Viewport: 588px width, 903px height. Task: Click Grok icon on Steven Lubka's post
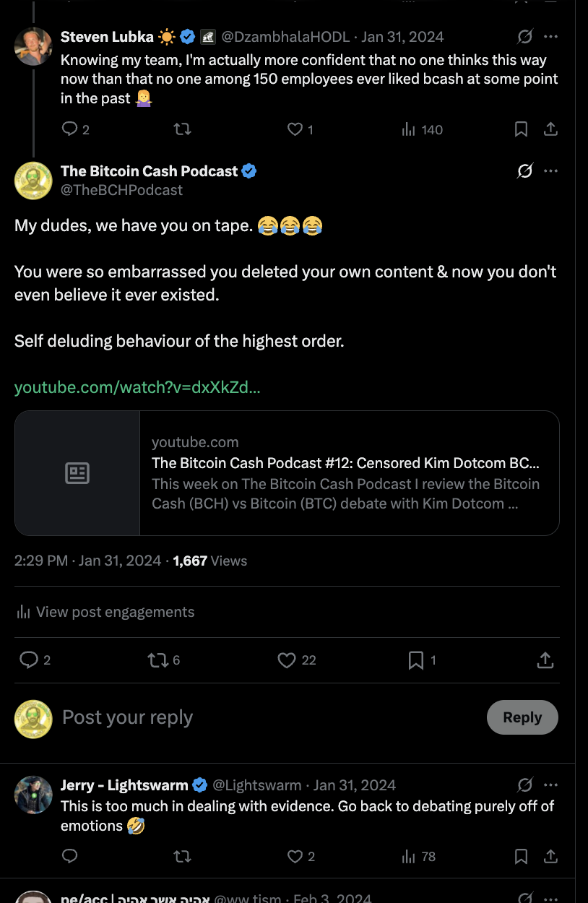[x=525, y=37]
